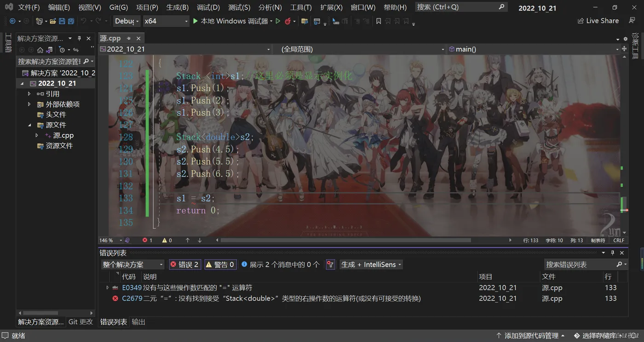This screenshot has height=342, width=644.
Task: Expand the 引用 node in Solution Explorer
Action: [x=29, y=94]
